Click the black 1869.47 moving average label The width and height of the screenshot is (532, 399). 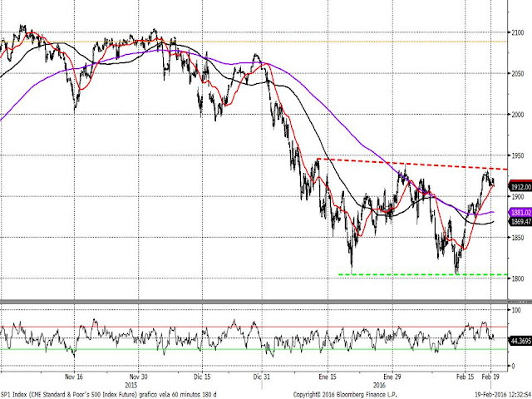pos(520,222)
